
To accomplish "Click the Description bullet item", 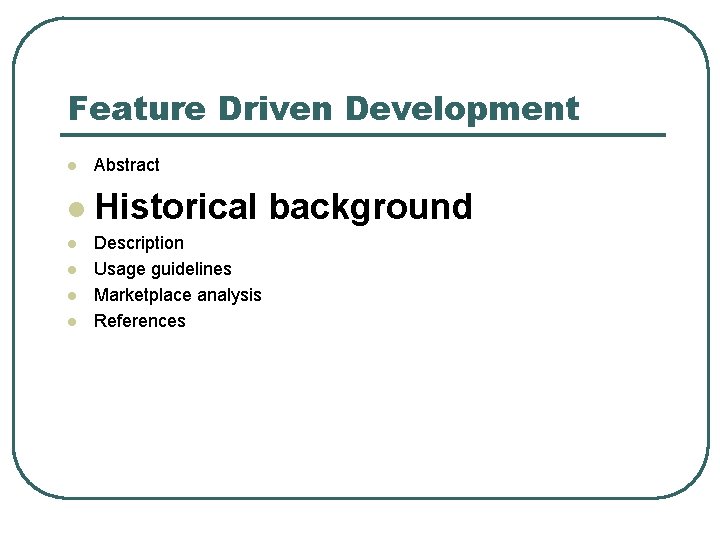I will [139, 243].
